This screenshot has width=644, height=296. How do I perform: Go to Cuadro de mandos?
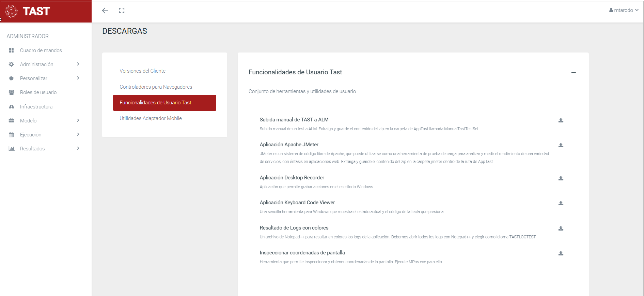coord(41,50)
